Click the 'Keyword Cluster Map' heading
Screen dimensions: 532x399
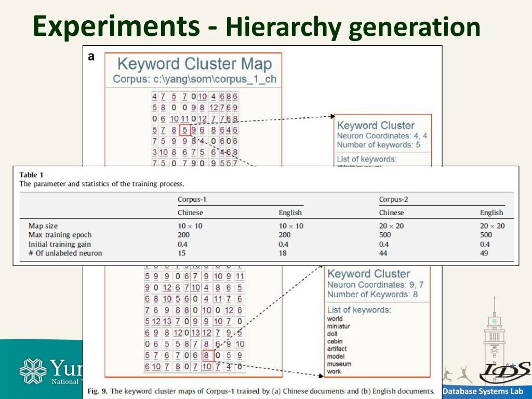point(194,64)
